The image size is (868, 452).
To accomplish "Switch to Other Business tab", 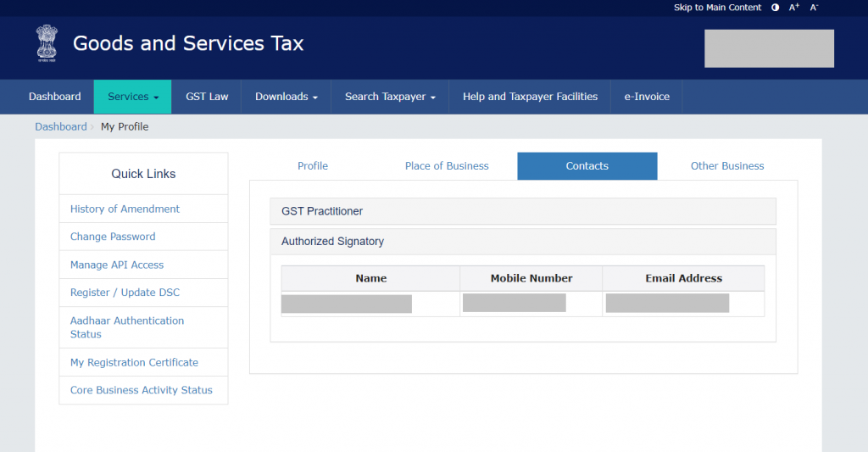I will click(726, 166).
